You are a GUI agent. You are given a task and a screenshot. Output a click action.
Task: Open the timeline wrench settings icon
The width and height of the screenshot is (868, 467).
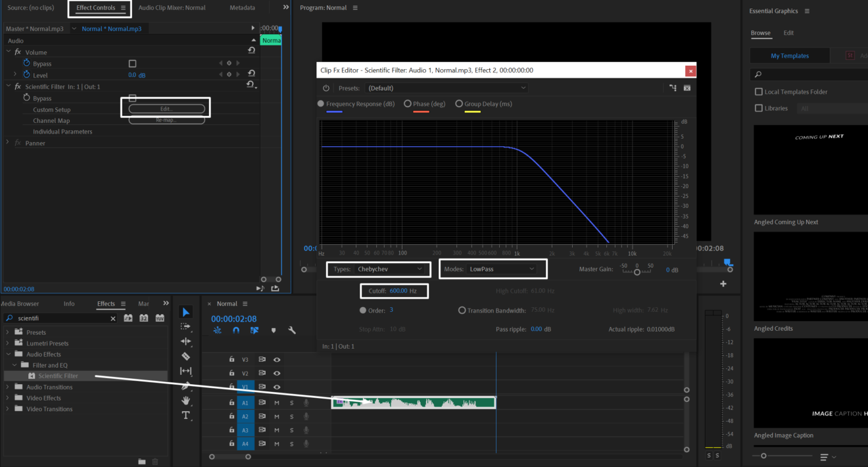[x=291, y=330]
